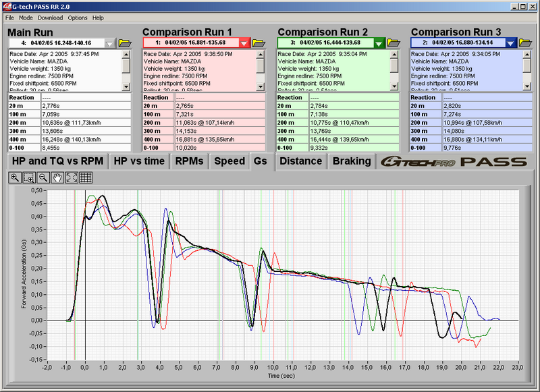Expand the blue Comparison Run 3 dropdown
Screen dimensions: 540x392
[x=510, y=43]
